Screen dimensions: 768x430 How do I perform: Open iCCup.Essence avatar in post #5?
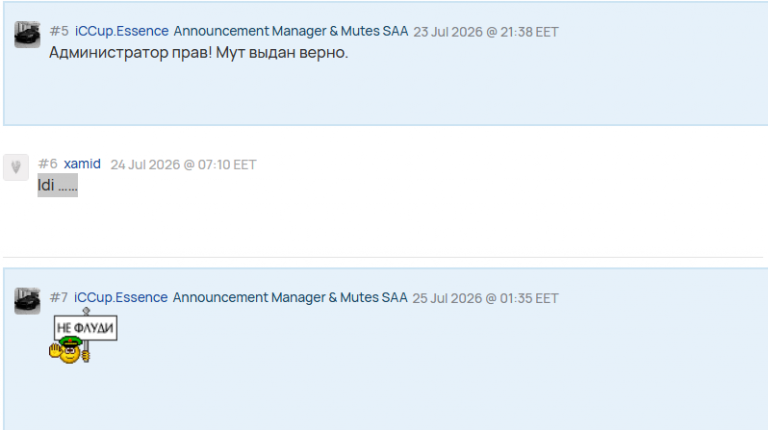coord(27,34)
